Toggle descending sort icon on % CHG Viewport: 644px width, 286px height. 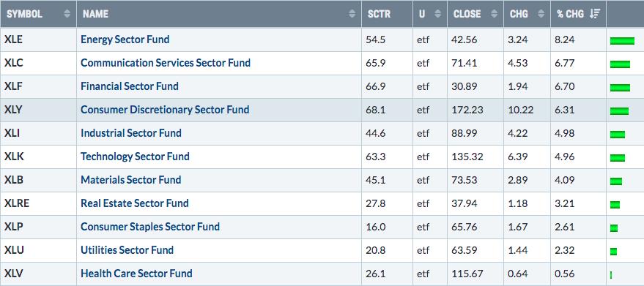pos(594,14)
